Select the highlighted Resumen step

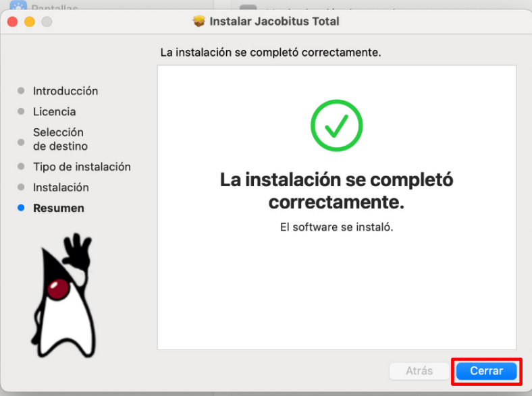coord(59,208)
